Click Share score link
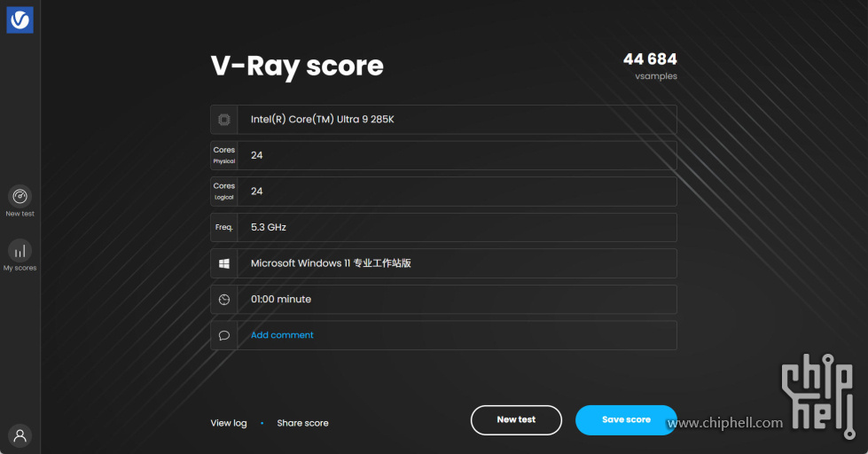Viewport: 868px width, 454px height. 302,423
